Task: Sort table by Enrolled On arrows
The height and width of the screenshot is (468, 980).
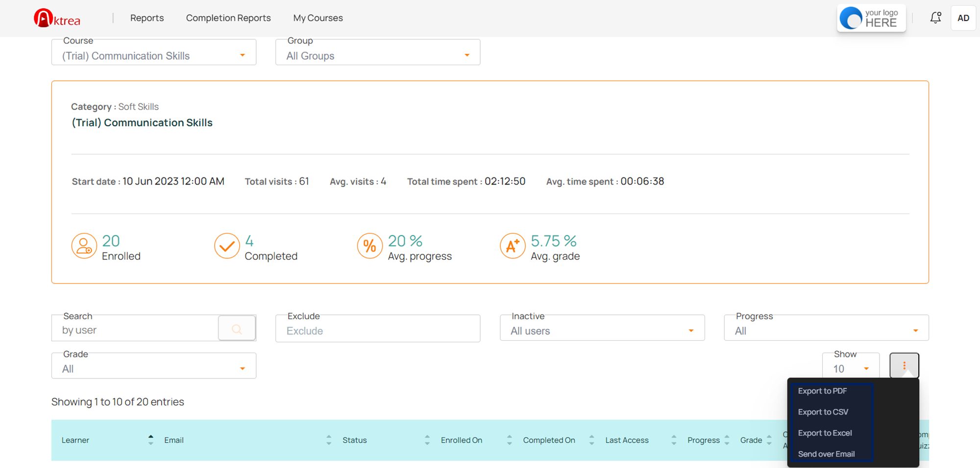Action: tap(510, 440)
